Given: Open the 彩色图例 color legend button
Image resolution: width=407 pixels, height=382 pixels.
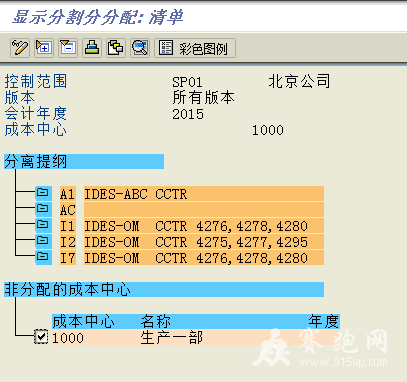Looking at the screenshot, I should click(x=195, y=48).
